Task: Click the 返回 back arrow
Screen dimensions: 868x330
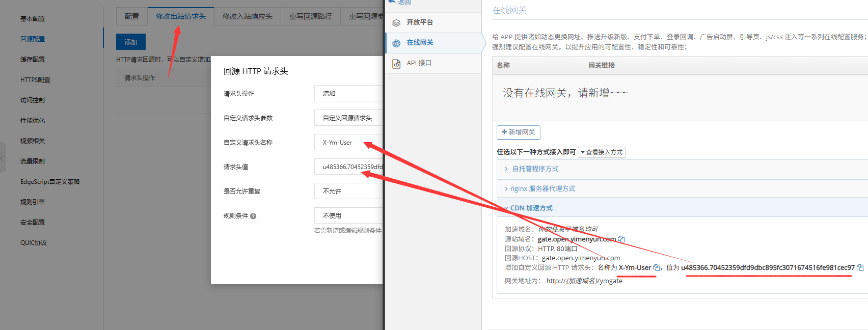Action: pos(392,2)
